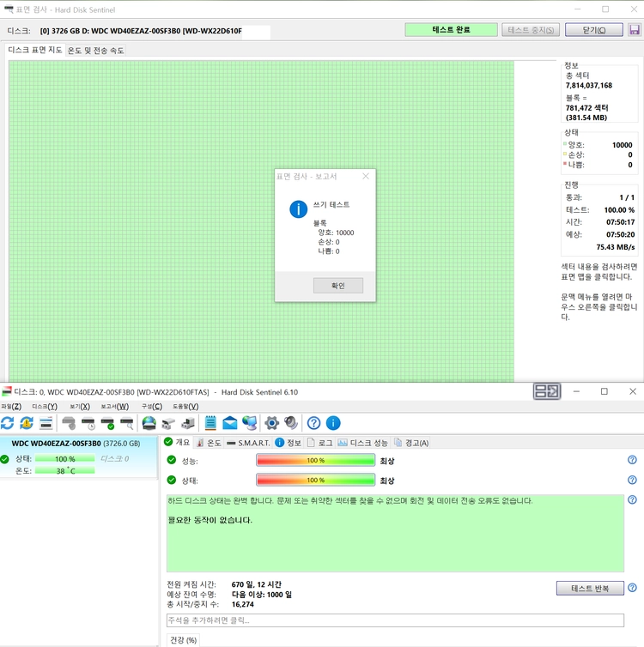Click help icon beside the green status text

coord(632,499)
